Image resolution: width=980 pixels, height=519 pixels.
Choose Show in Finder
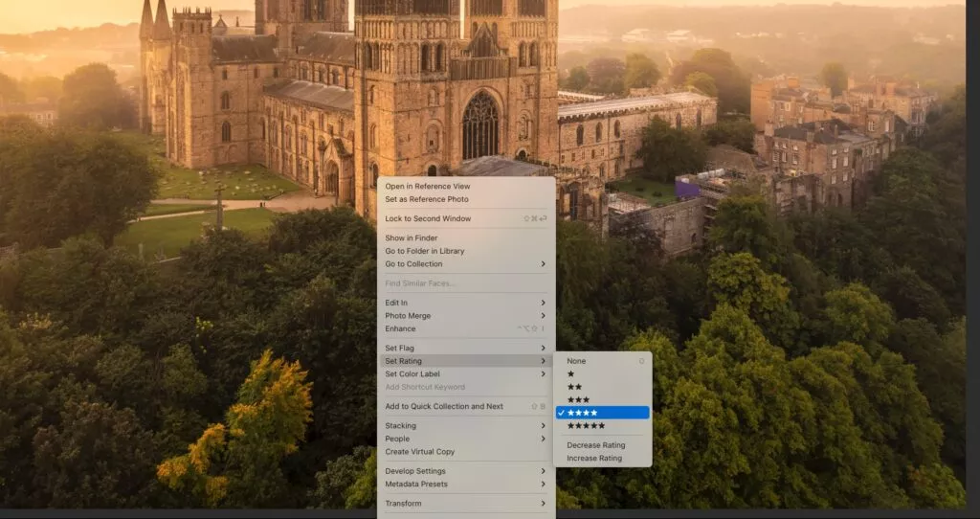tap(412, 237)
